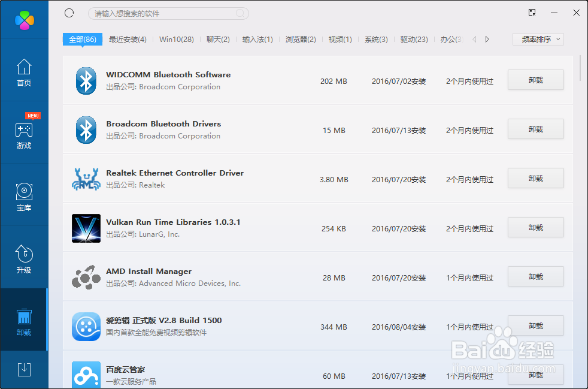
Task: Open the 频率排序 sort dropdown
Action: 538,40
